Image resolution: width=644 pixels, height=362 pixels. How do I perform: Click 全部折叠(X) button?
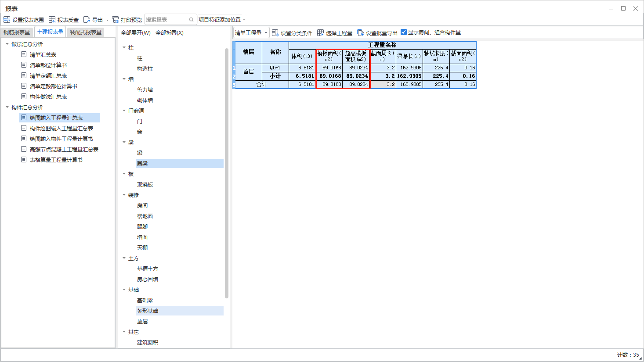click(x=170, y=33)
